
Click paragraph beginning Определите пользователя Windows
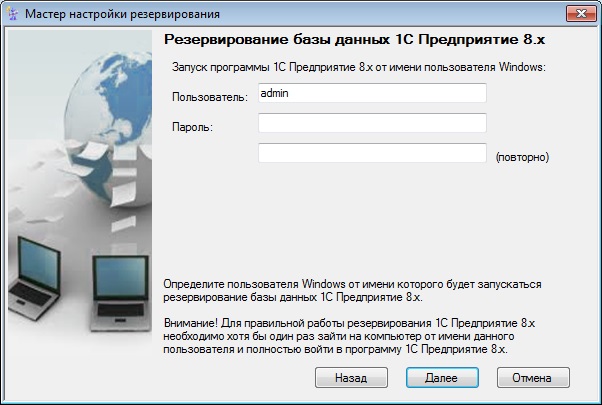352,291
